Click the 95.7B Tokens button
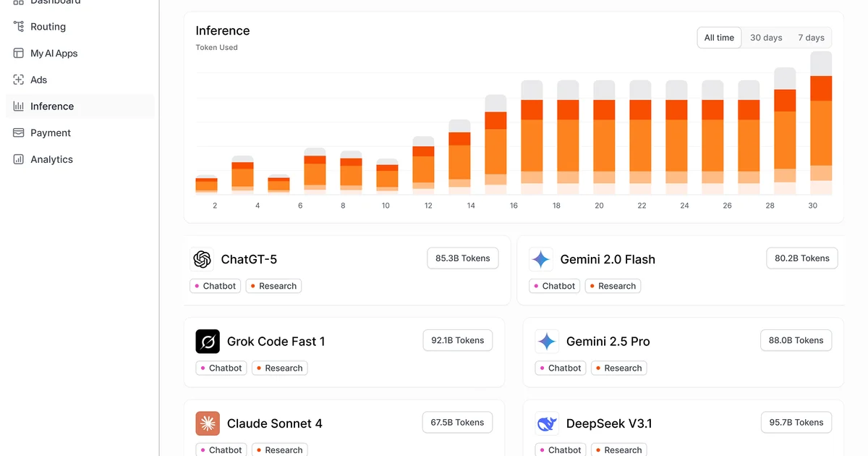The height and width of the screenshot is (456, 868). pos(796,423)
